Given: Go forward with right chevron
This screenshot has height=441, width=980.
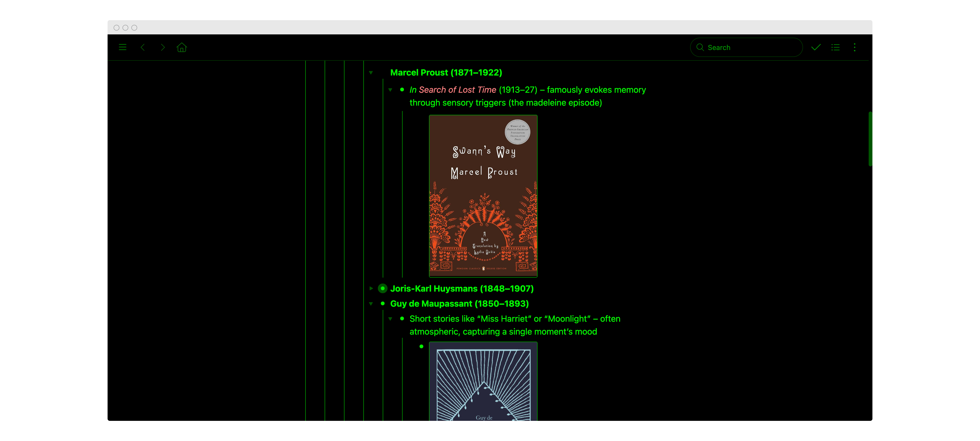Looking at the screenshot, I should point(163,48).
